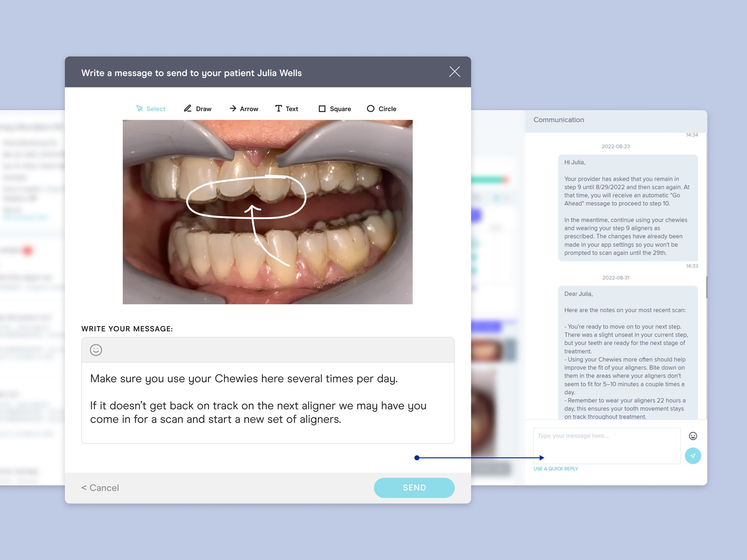The image size is (747, 560).
Task: Click the Cancel link
Action: [x=100, y=488]
